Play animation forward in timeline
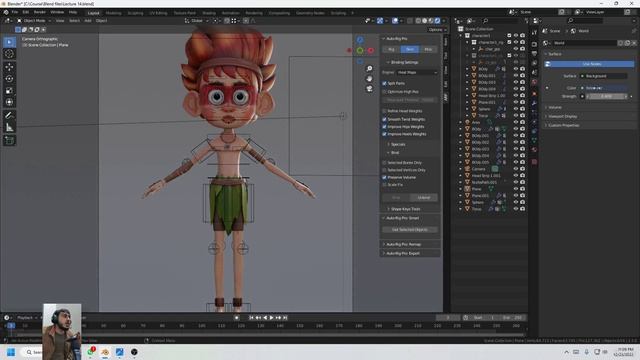Image resolution: width=640 pixels, height=360 pixels. click(x=271, y=318)
